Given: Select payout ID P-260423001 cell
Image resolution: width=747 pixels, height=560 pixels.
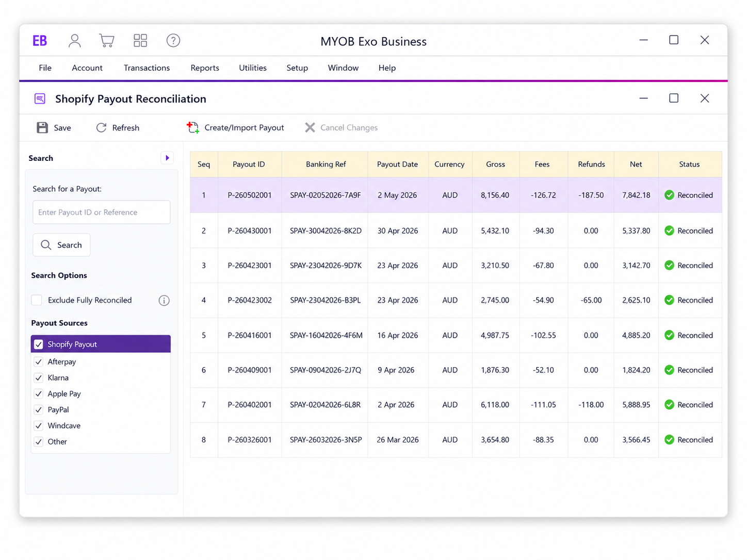Looking at the screenshot, I should [250, 266].
